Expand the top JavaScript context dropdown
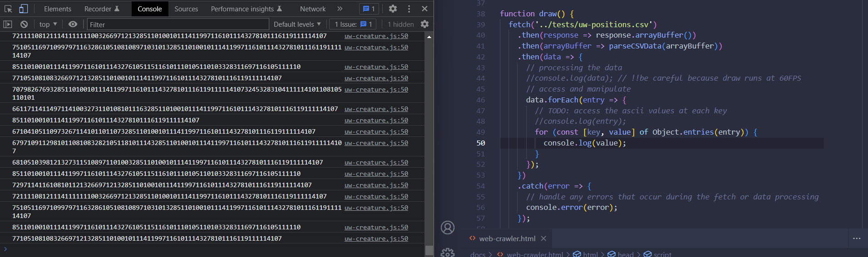Image resolution: width=868 pixels, height=257 pixels. click(x=48, y=24)
